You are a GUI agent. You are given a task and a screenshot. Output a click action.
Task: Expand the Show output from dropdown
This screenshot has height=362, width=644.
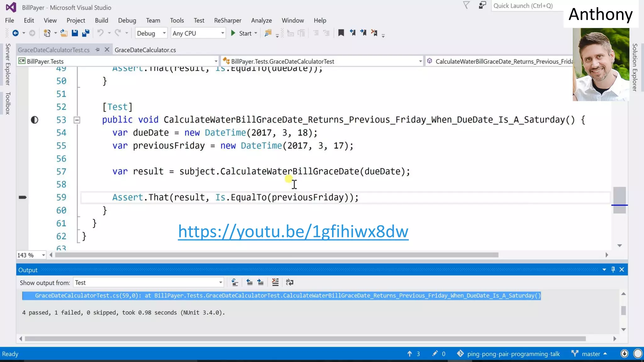point(220,282)
